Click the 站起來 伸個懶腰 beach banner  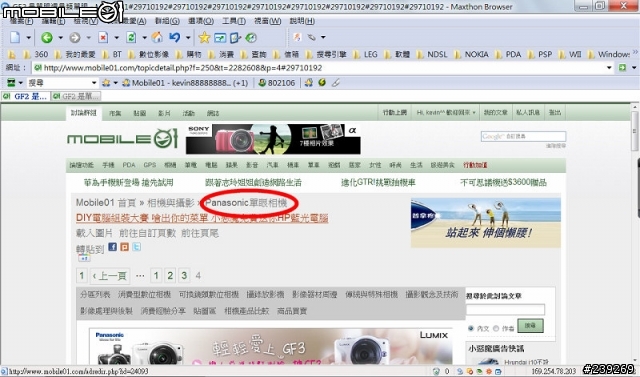[x=486, y=223]
